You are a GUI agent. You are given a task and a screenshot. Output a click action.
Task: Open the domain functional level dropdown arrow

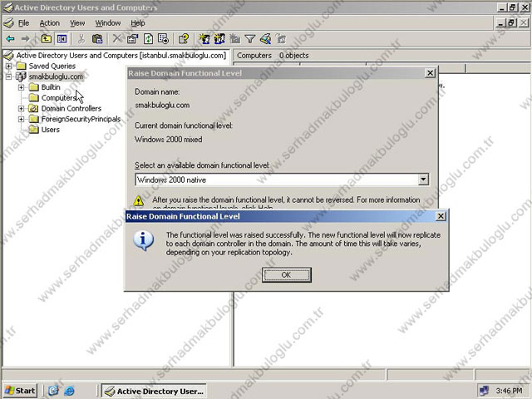pyautogui.click(x=423, y=180)
